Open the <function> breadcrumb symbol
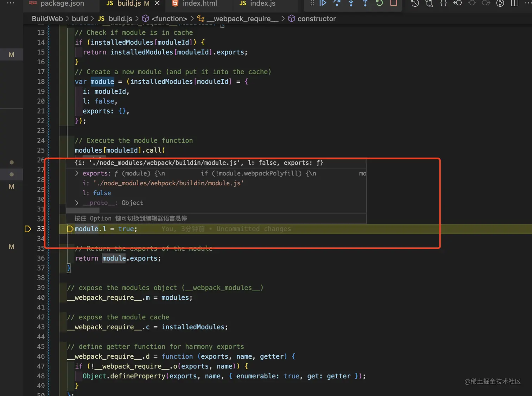This screenshot has width=532, height=396. [165, 19]
